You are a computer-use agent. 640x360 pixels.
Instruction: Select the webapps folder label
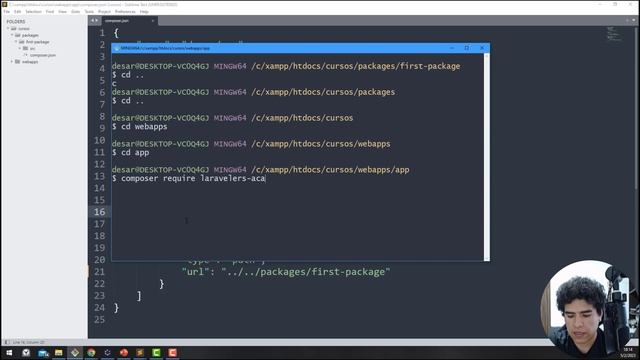(30, 62)
